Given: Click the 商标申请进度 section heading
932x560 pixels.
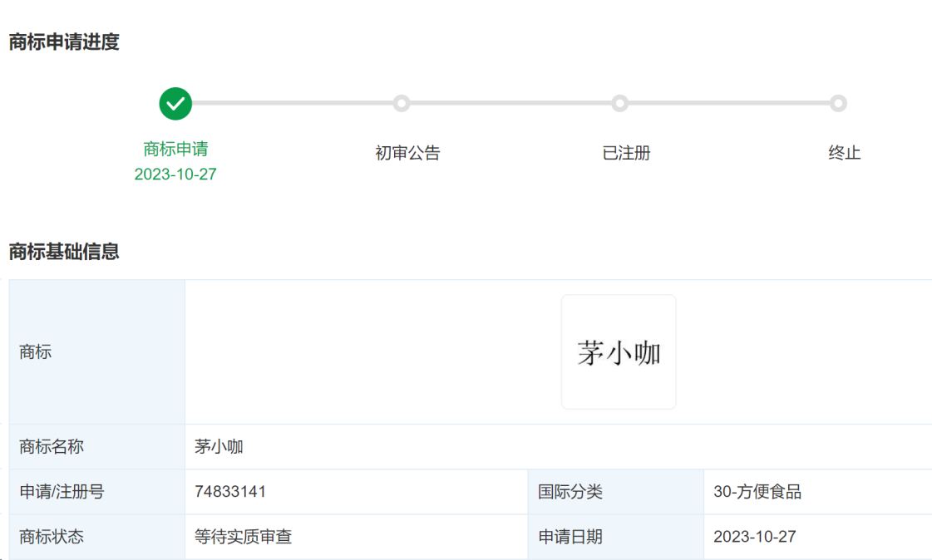Looking at the screenshot, I should click(x=64, y=42).
